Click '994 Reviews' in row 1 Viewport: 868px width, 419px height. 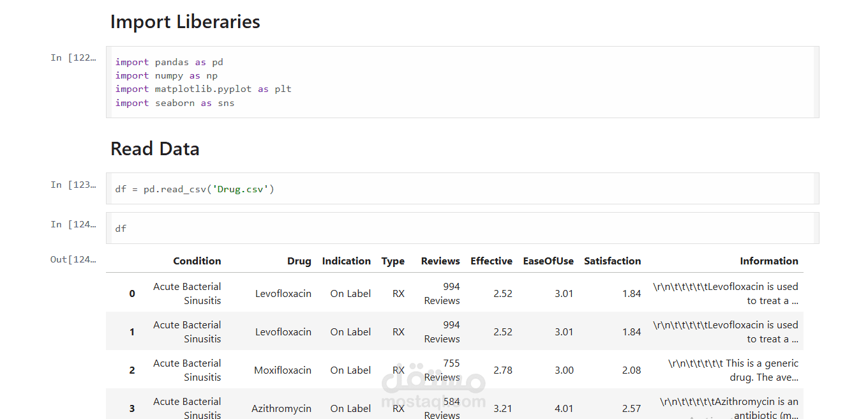coord(442,332)
